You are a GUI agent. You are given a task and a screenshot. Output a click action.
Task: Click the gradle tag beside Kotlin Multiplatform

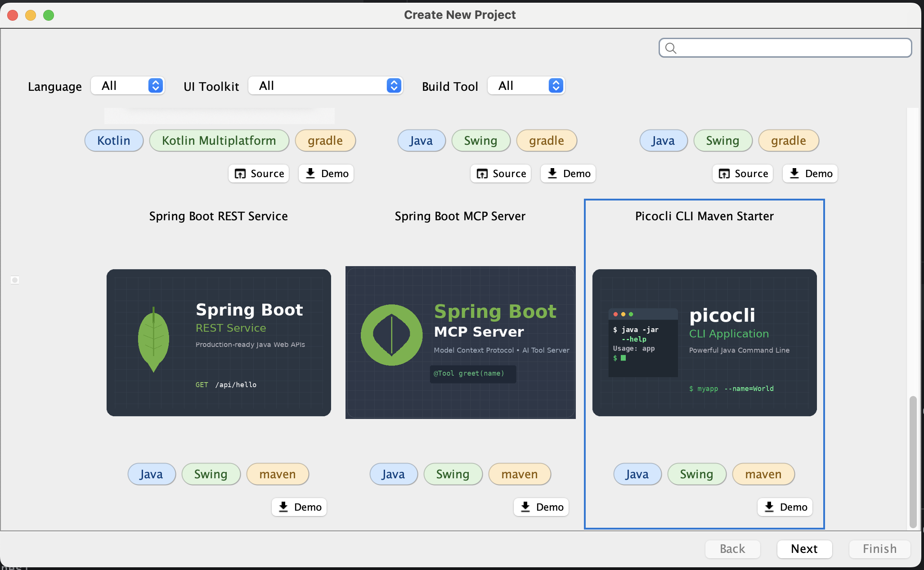pyautogui.click(x=325, y=141)
